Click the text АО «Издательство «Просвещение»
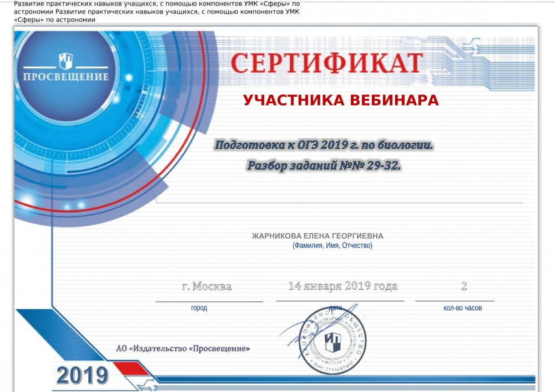This screenshot has width=555, height=392. (183, 349)
